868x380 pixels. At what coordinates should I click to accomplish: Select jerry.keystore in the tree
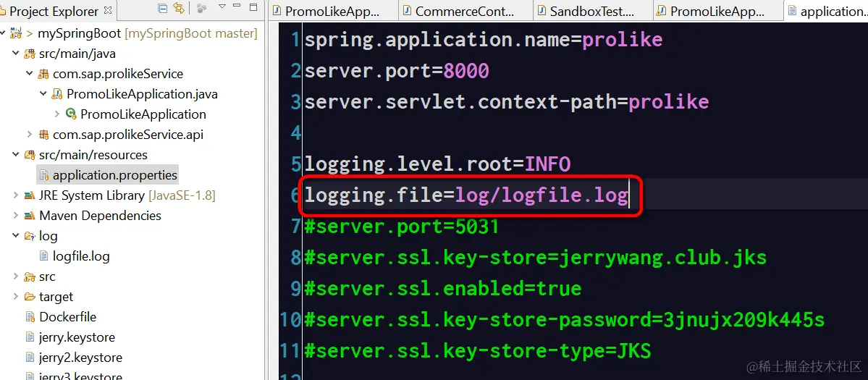pos(77,337)
